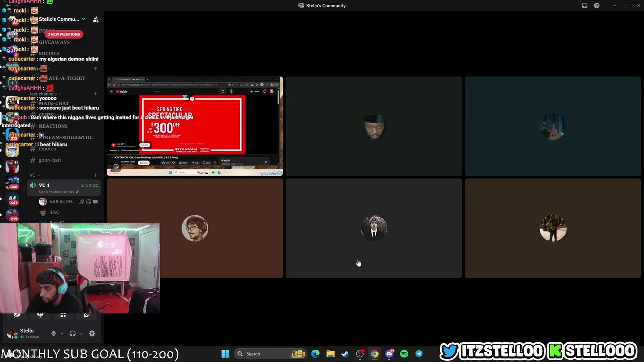Toggle microphone mute in user panel

coord(53,333)
